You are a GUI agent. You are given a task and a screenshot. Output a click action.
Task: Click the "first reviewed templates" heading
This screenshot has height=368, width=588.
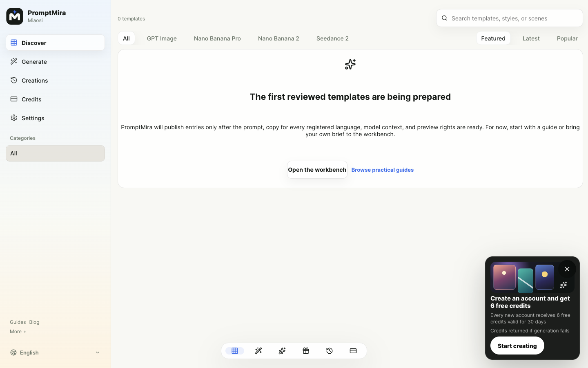pos(350,97)
